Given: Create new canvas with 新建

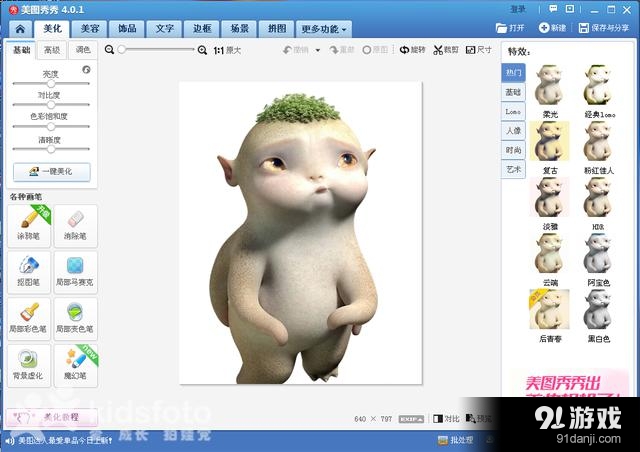Looking at the screenshot, I should (x=552, y=28).
